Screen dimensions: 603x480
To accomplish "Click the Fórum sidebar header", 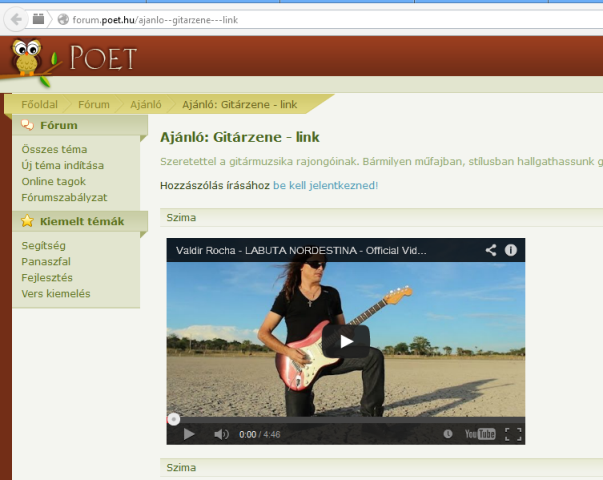I will 80,125.
